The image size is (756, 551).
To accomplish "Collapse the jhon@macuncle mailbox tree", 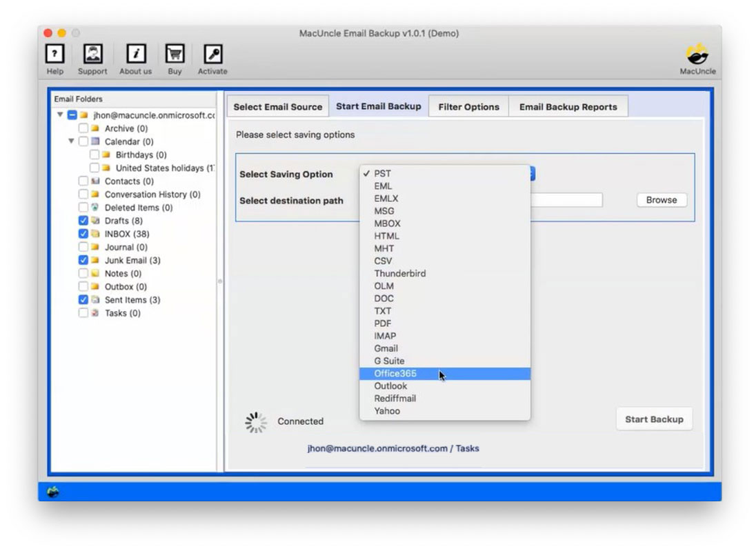I will tap(60, 115).
